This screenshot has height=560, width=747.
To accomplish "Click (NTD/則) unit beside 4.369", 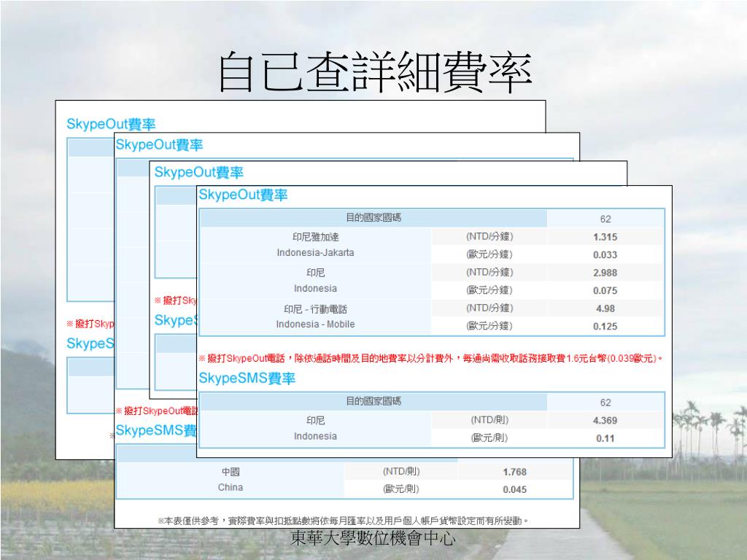I will tap(489, 420).
